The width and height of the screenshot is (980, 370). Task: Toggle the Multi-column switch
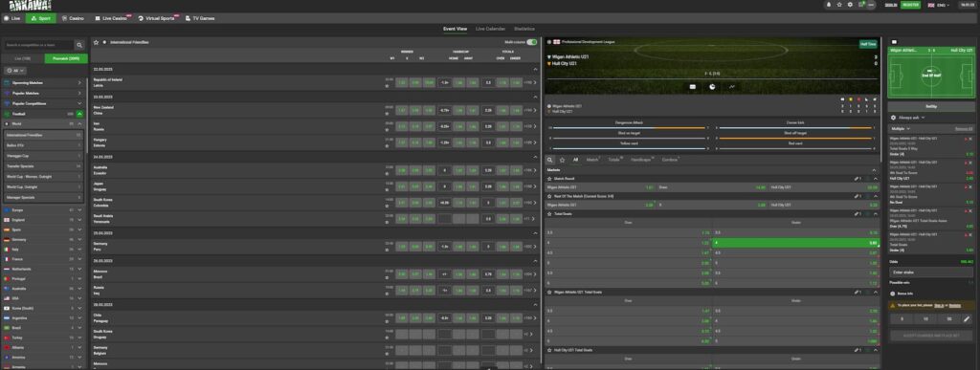tap(531, 42)
